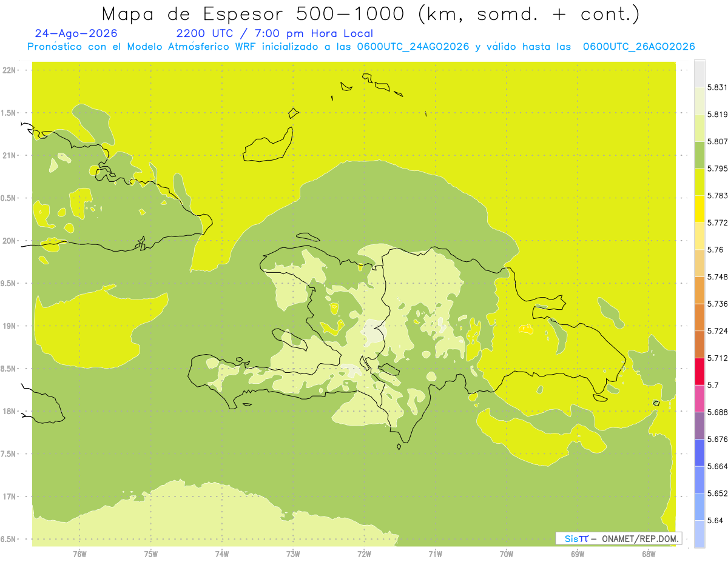Image resolution: width=728 pixels, height=562 pixels.
Task: Click the 71W longitude label
Action: (435, 554)
